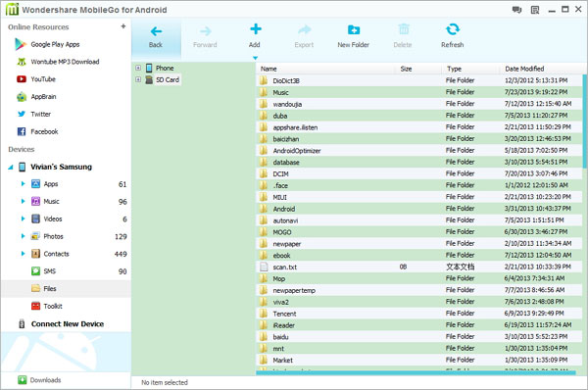Select the newpapertemp folder

tap(418, 290)
